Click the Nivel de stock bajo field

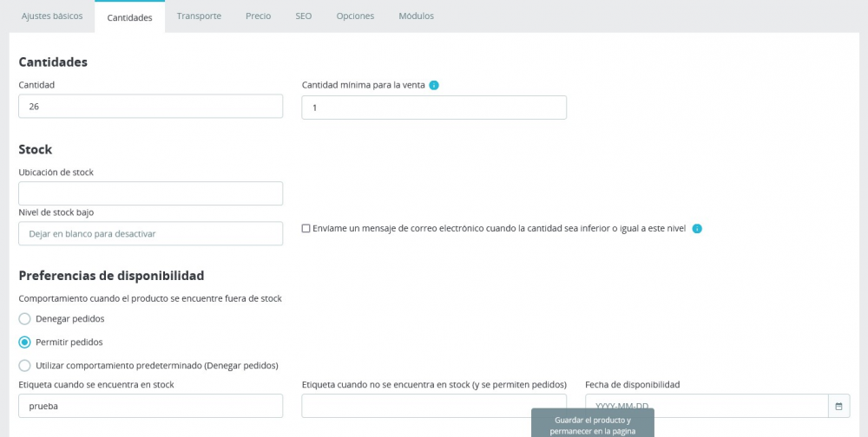tap(150, 233)
